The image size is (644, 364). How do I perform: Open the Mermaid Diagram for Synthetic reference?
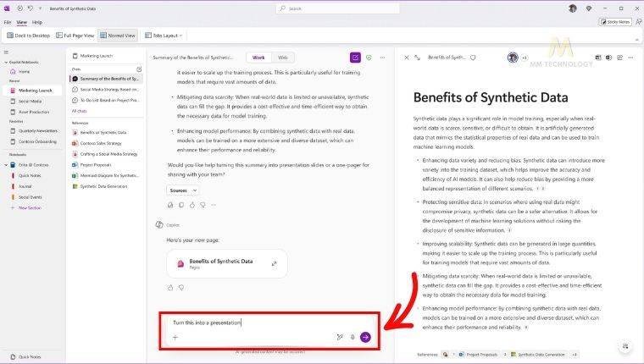[x=106, y=175]
